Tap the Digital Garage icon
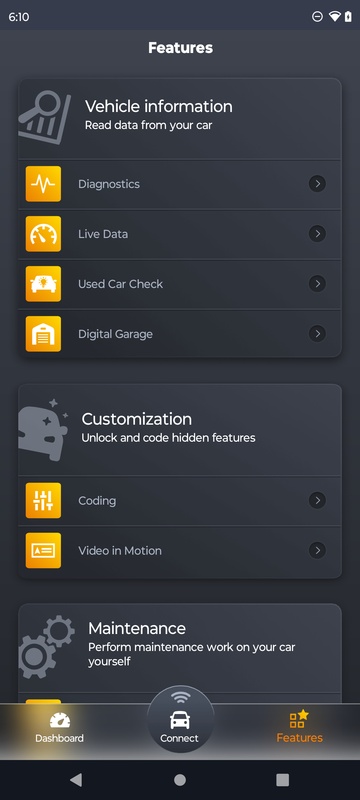360x800 pixels. pyautogui.click(x=43, y=334)
